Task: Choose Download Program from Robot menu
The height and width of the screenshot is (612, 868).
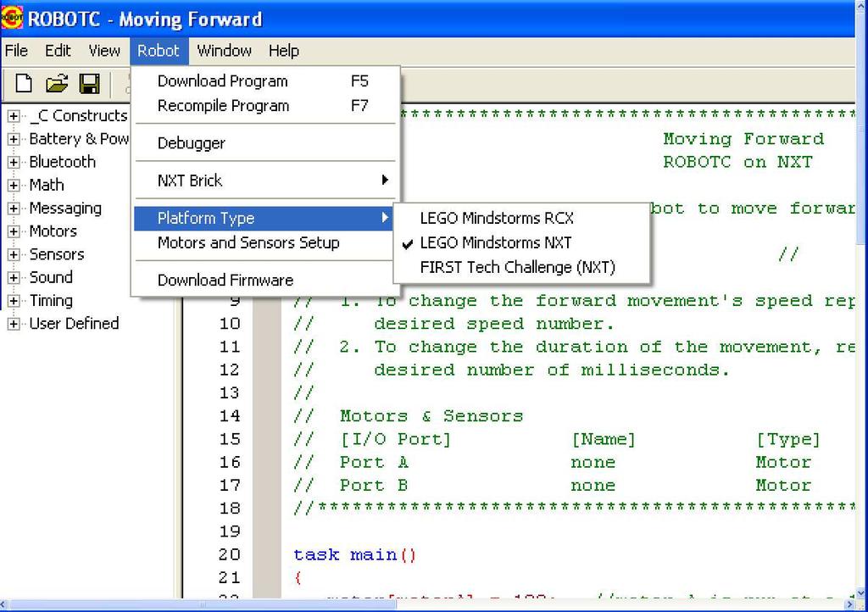Action: pyautogui.click(x=265, y=81)
